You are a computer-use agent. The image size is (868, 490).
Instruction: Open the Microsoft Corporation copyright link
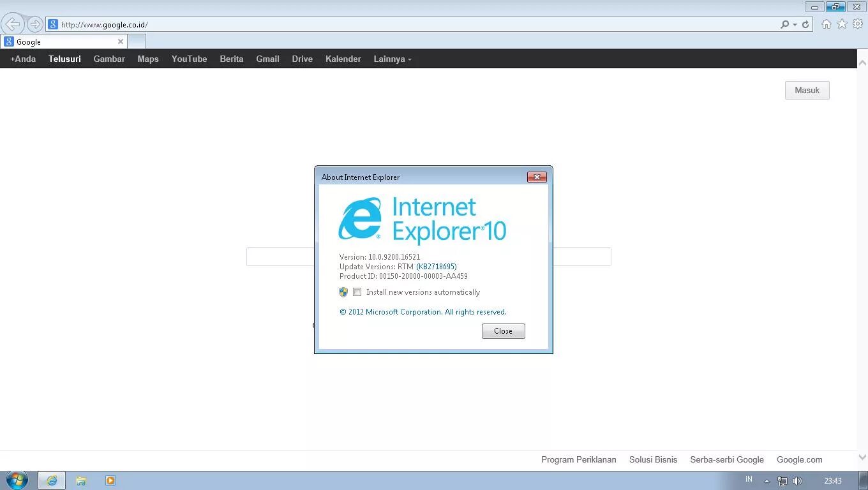[x=423, y=312]
